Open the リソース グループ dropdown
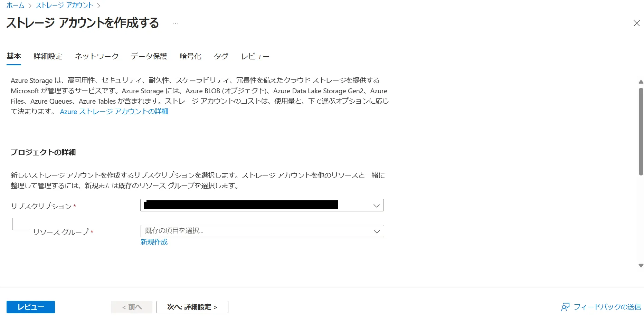The width and height of the screenshot is (644, 324). 262,231
